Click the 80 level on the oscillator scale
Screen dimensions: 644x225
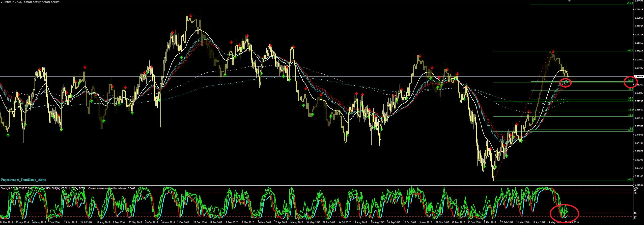click(x=635, y=193)
